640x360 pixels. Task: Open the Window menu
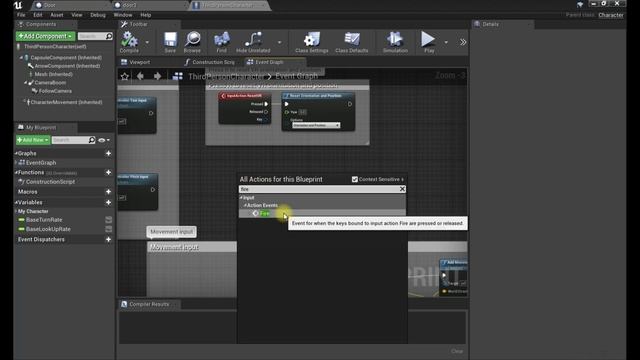[123, 15]
